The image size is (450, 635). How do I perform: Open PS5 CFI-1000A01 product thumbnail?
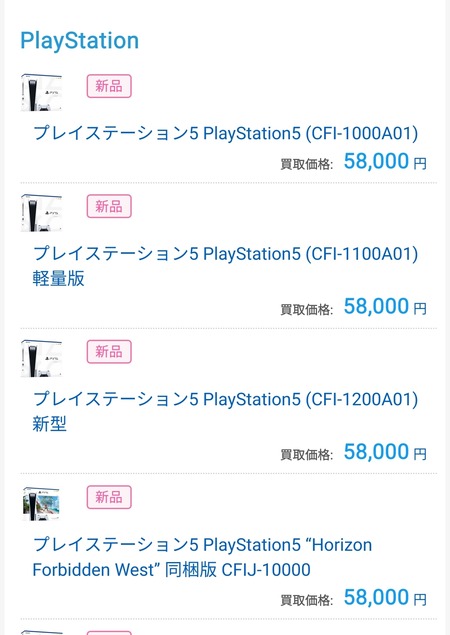(41, 92)
